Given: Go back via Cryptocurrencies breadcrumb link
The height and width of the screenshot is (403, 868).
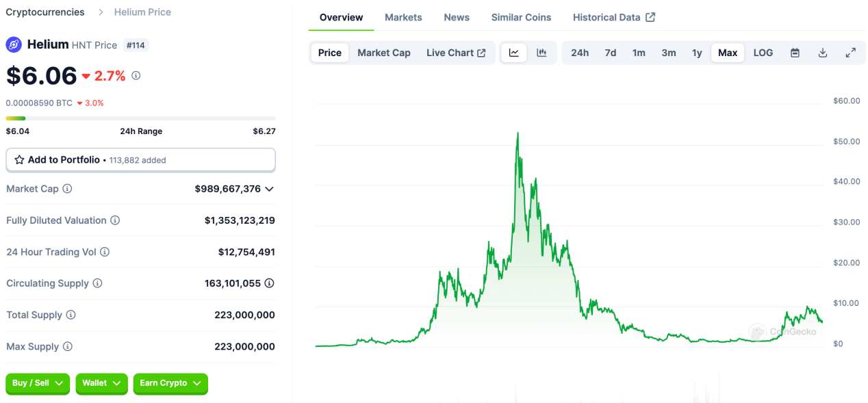Looking at the screenshot, I should point(44,12).
